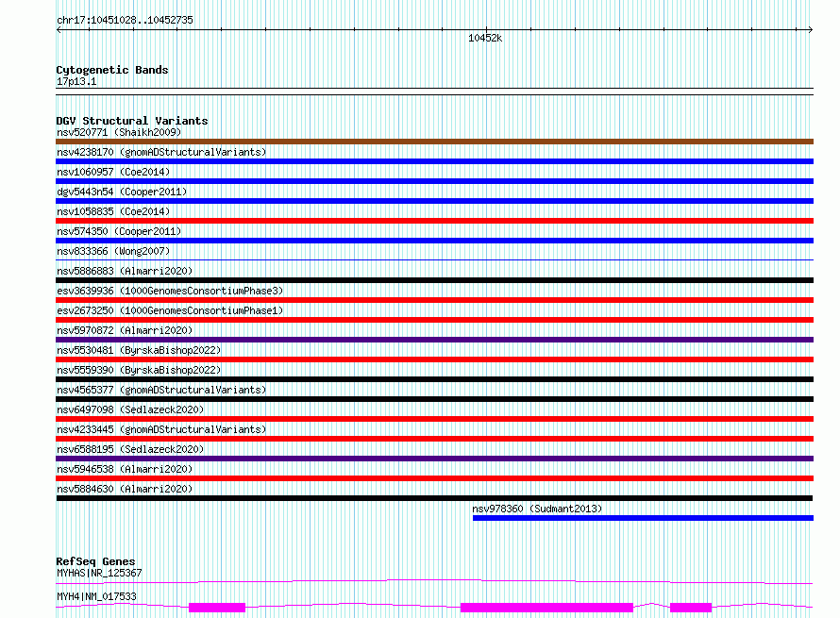The height and width of the screenshot is (618, 840).
Task: Open the nsv4238170 (gnomADStructuralVariants) variant label
Action: 161,152
